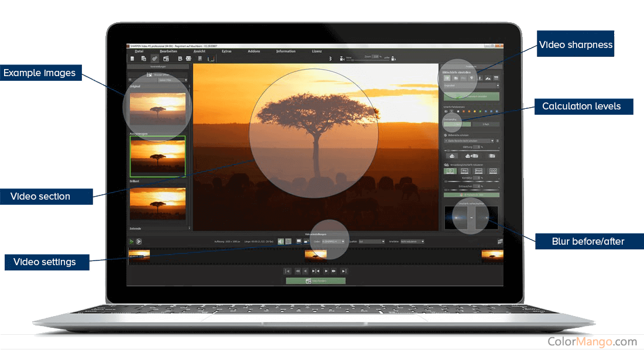Enable 2-fach oversampling option
Image resolution: width=644 pixels, height=360 pixels.
(x=486, y=124)
